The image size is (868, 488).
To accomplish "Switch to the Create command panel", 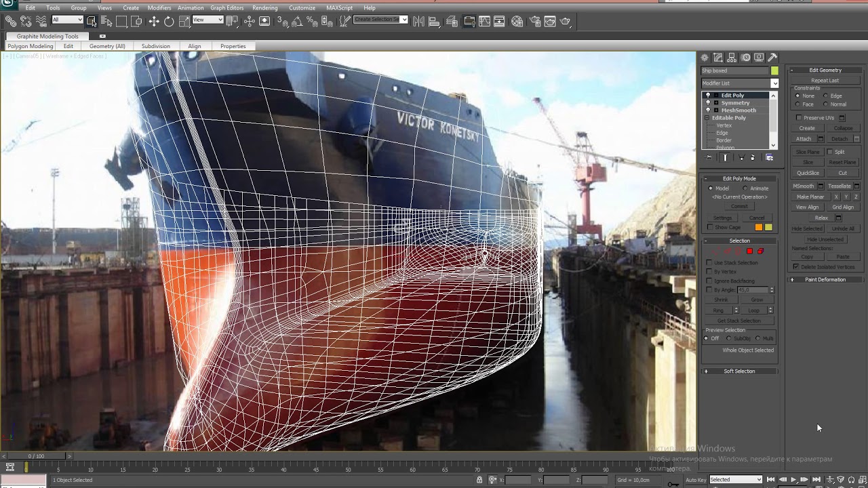I will coord(705,58).
